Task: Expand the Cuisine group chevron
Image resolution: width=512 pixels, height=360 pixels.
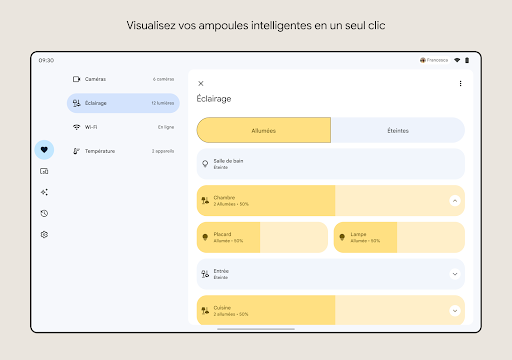Action: click(455, 311)
